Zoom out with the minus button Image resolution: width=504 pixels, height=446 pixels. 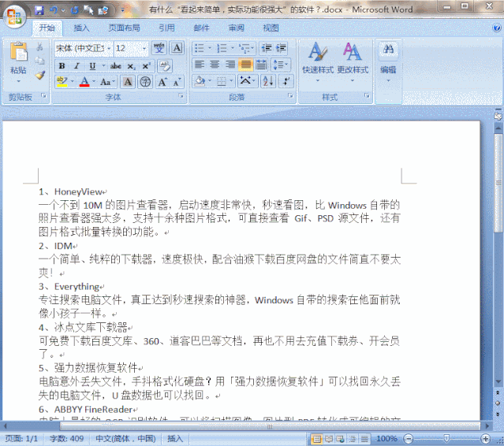[x=409, y=438]
